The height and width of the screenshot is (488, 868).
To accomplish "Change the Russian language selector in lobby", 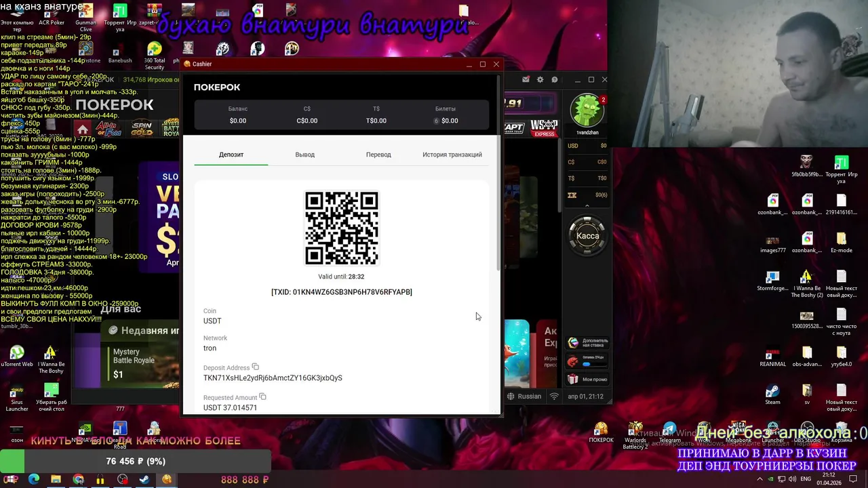I will [x=524, y=396].
